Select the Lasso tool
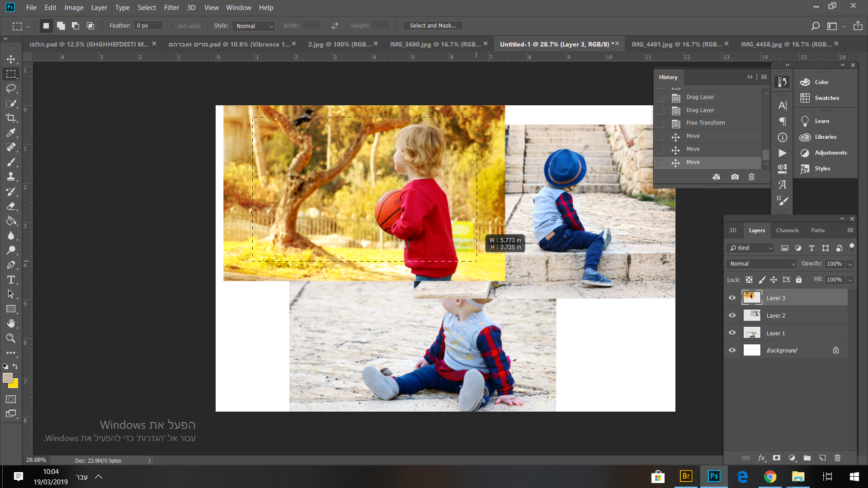 pos(11,89)
